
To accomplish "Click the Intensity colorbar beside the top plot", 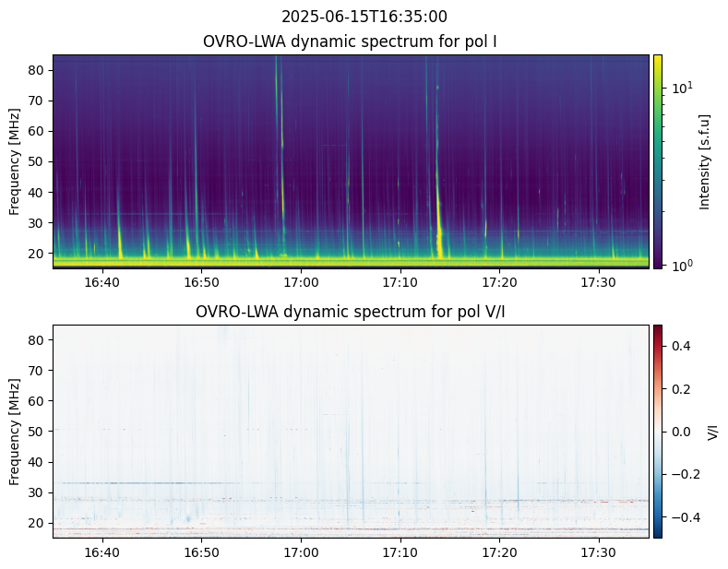I will point(658,161).
